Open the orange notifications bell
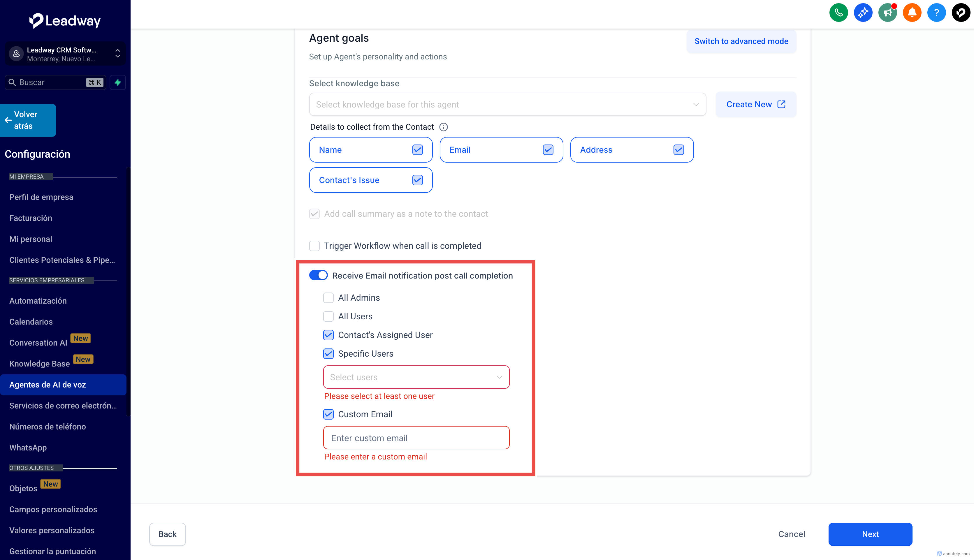The height and width of the screenshot is (560, 974). click(912, 13)
